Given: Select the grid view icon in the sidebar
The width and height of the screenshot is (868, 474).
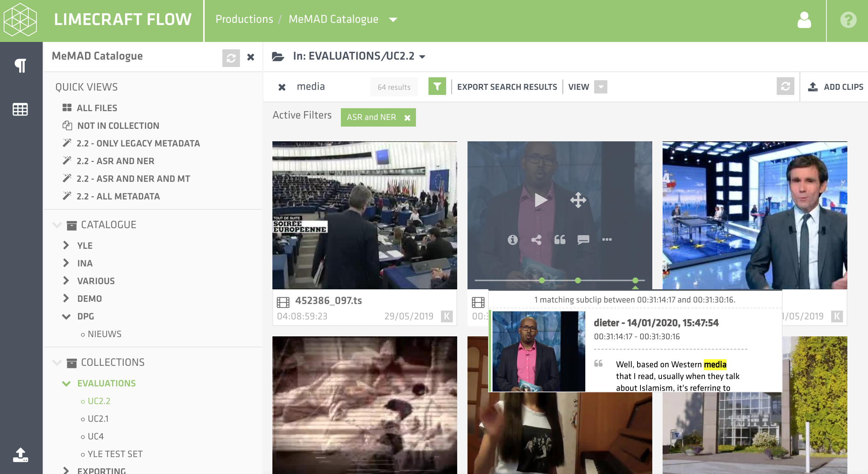Looking at the screenshot, I should click(20, 109).
